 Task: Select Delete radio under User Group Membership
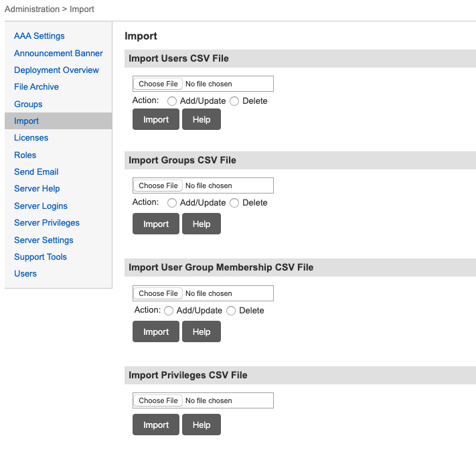231,311
